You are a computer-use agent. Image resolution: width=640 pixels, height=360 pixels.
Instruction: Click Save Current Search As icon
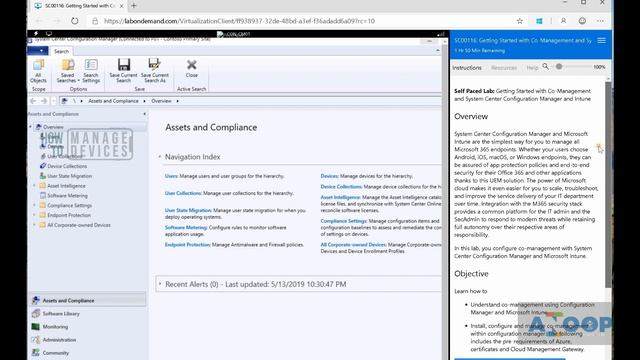(155, 71)
